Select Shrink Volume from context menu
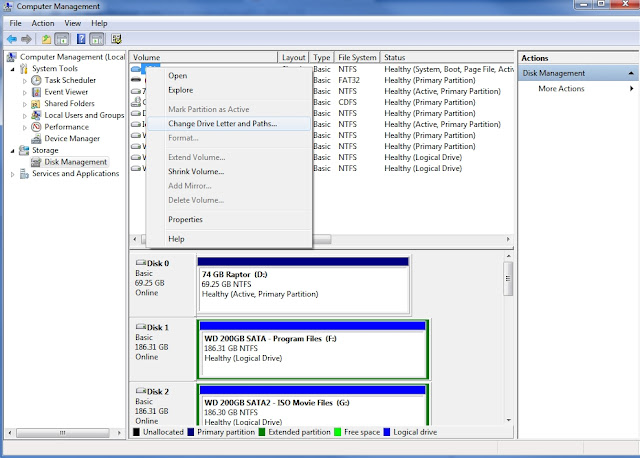 229,171
